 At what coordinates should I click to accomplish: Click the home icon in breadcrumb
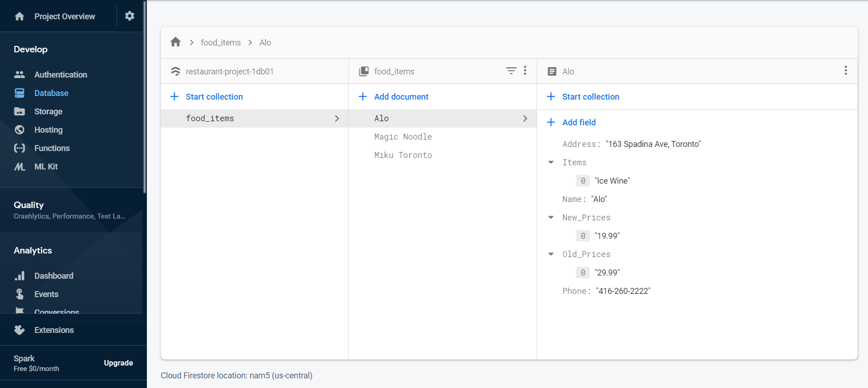point(175,42)
